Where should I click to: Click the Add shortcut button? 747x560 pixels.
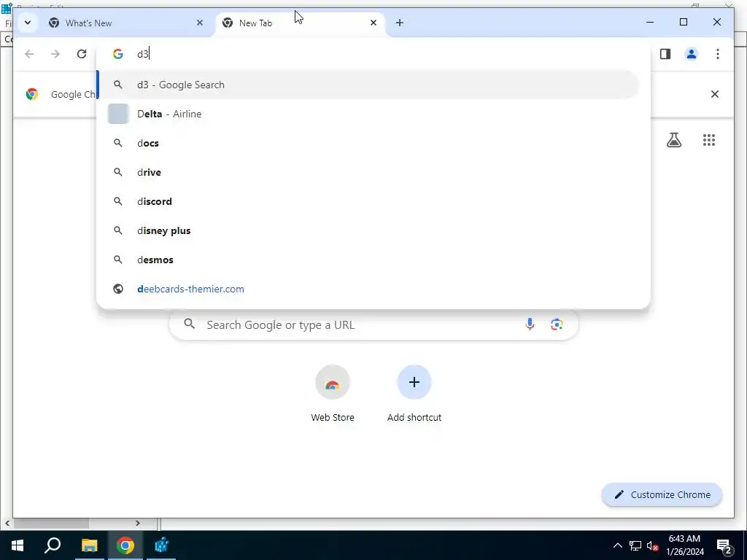coord(414,393)
